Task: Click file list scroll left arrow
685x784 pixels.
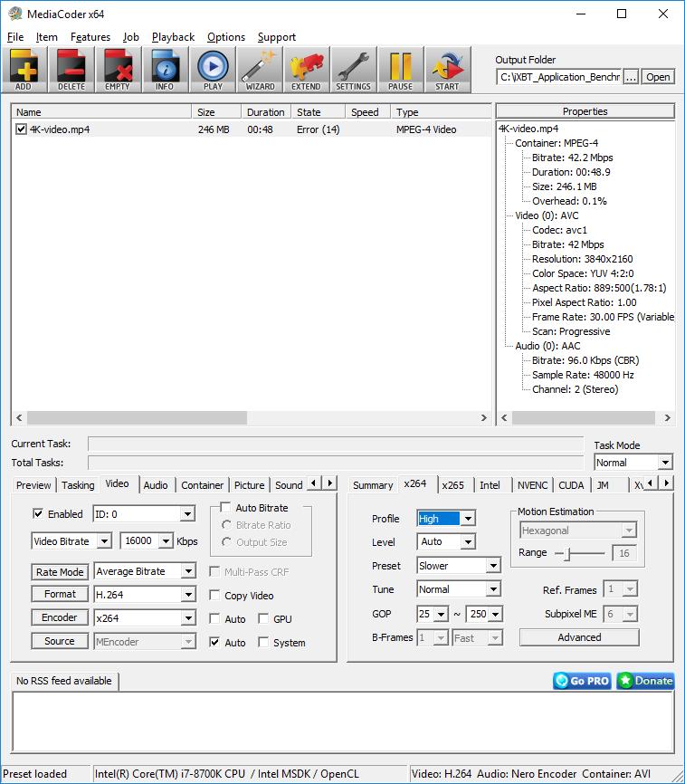Action: (x=19, y=417)
